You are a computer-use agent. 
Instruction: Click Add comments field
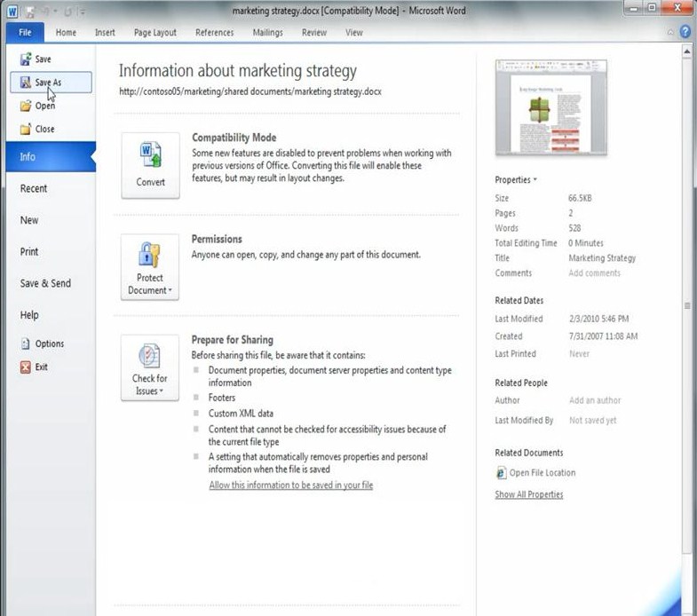click(594, 272)
